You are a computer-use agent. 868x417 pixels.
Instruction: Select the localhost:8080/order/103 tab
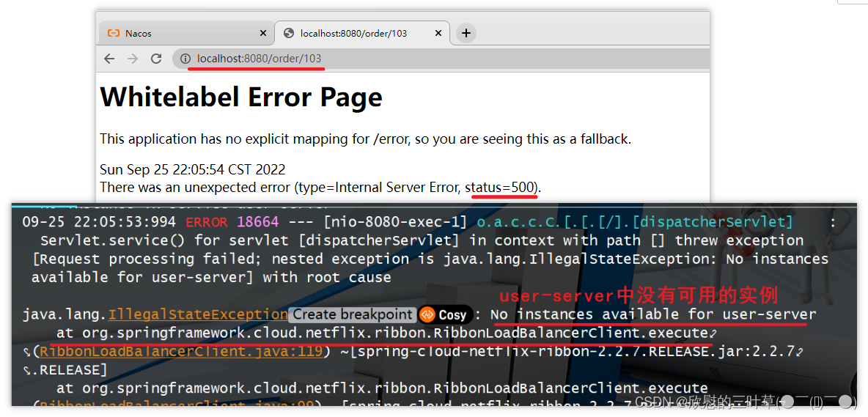tap(362, 33)
